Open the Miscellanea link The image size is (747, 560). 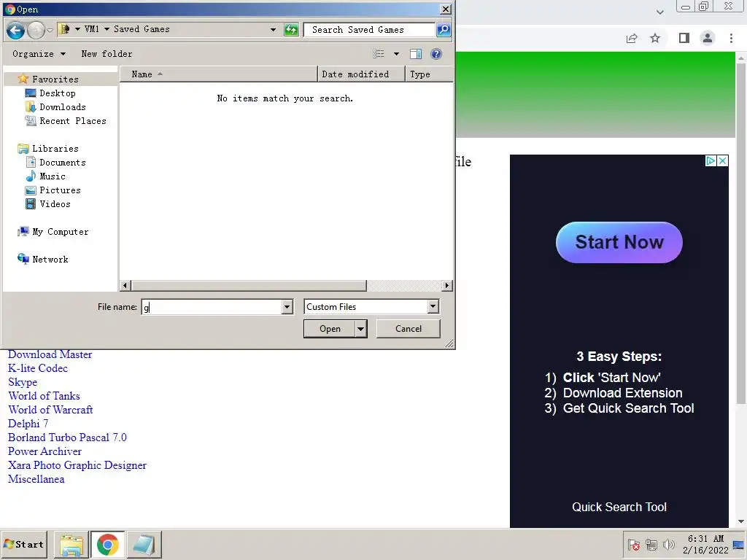tap(36, 479)
